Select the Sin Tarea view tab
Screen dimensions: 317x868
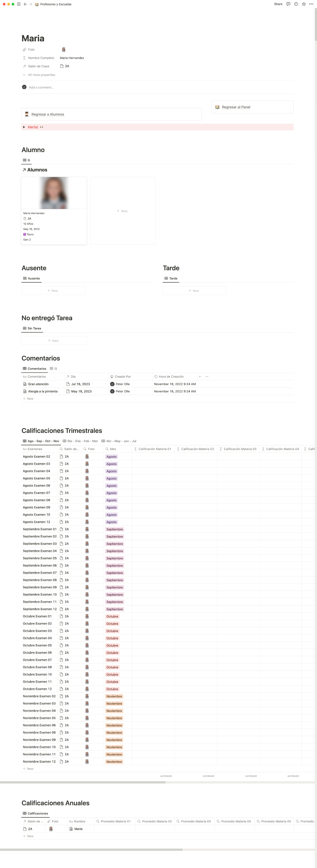[x=32, y=328]
